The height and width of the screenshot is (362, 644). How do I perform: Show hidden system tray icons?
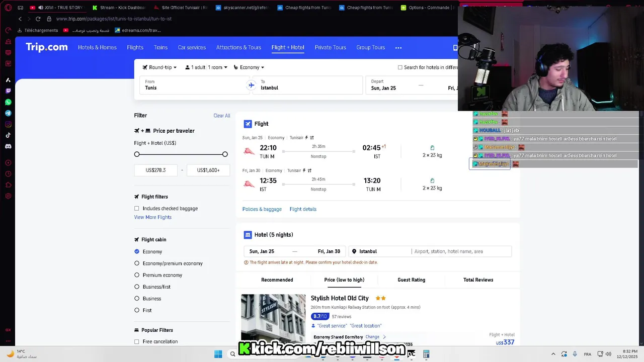click(x=553, y=354)
